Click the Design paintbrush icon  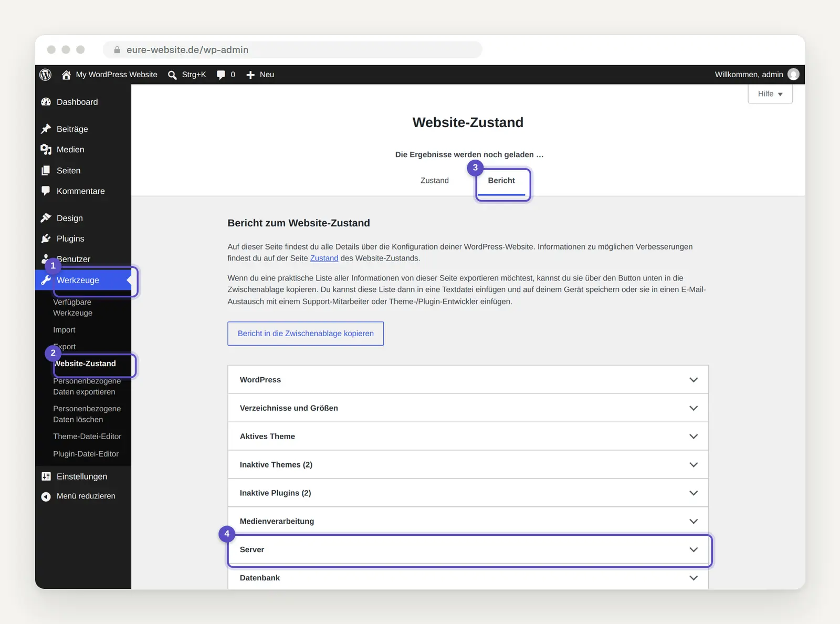point(46,217)
